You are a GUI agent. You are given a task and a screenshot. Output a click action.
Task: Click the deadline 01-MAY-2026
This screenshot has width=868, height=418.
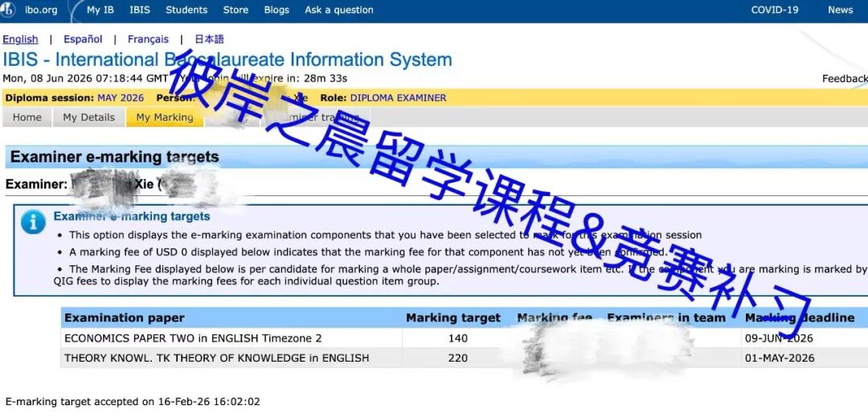[x=780, y=359]
